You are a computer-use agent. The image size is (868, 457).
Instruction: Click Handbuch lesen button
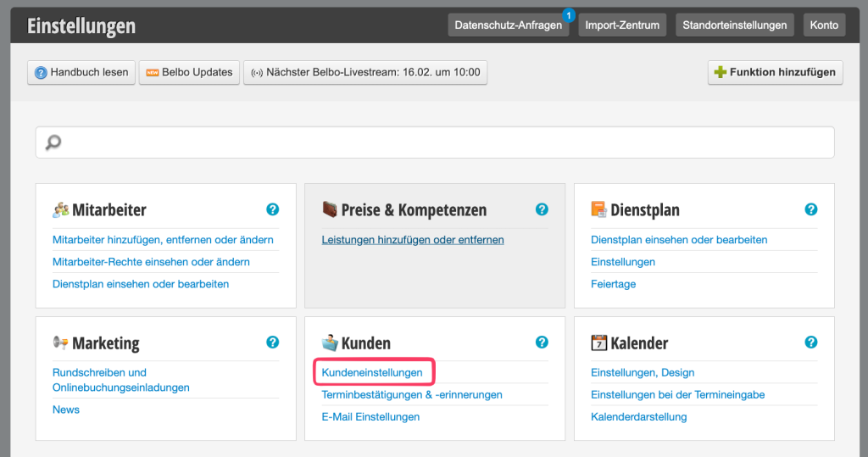[81, 73]
